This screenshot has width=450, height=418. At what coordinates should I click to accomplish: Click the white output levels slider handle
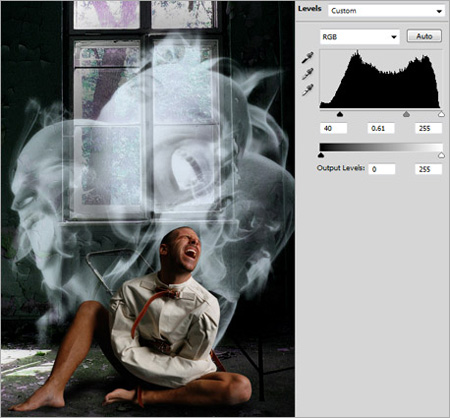pos(441,155)
